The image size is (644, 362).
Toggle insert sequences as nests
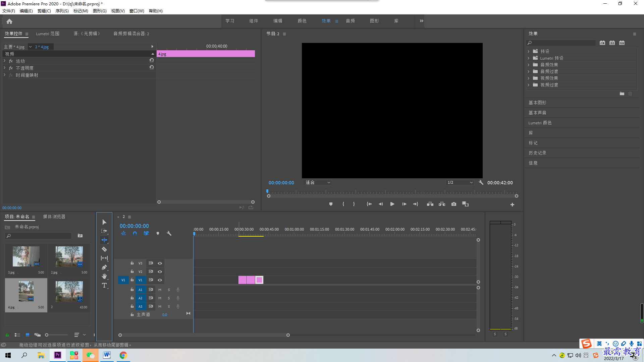(x=123, y=233)
